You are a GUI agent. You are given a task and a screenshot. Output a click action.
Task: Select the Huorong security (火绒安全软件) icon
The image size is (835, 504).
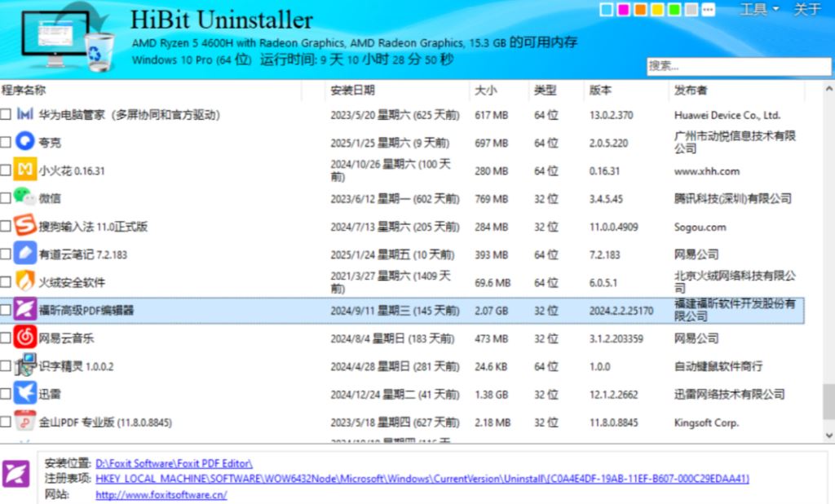(25, 282)
